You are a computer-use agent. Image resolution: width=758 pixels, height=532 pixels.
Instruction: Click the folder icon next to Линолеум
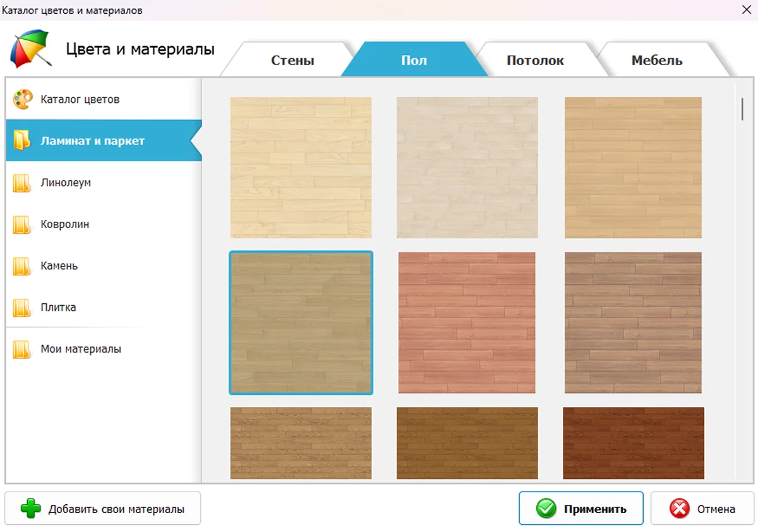(22, 183)
